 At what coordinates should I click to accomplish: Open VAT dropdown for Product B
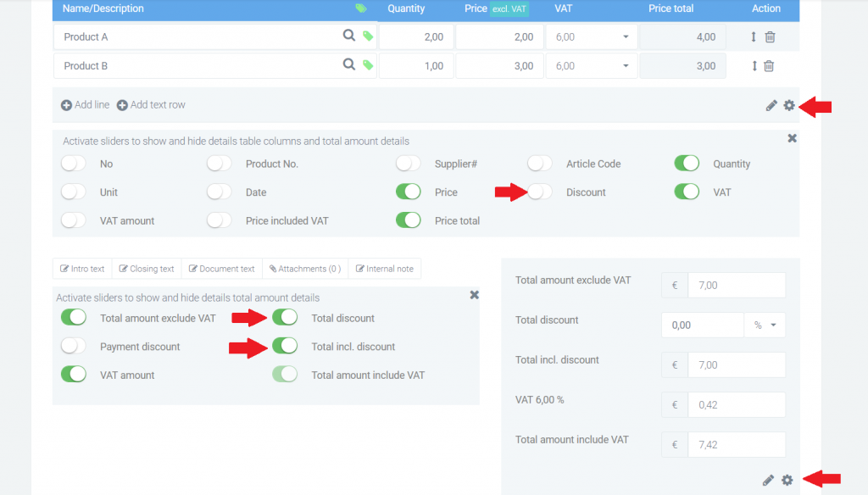pyautogui.click(x=591, y=66)
